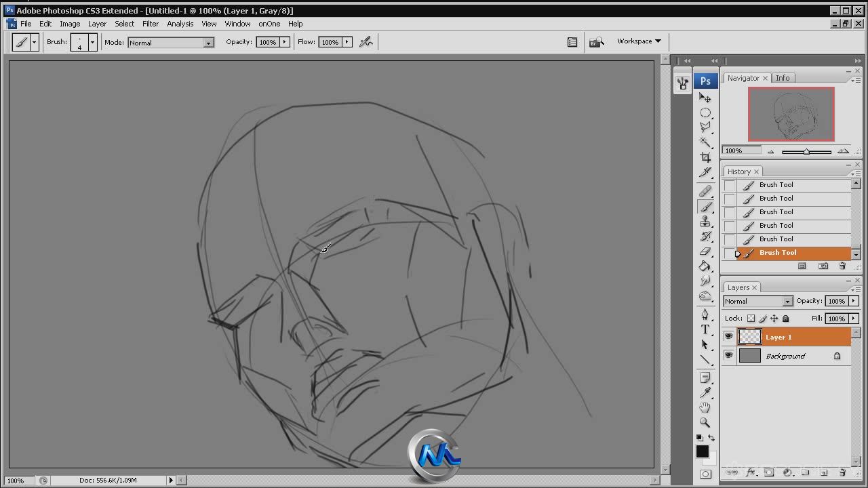The image size is (868, 488).
Task: Click the foreground color swatch
Action: coord(702,451)
